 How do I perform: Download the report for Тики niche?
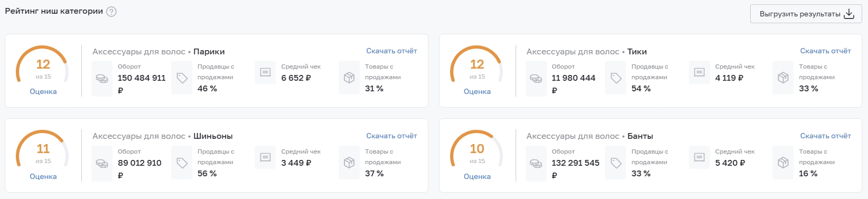click(825, 51)
